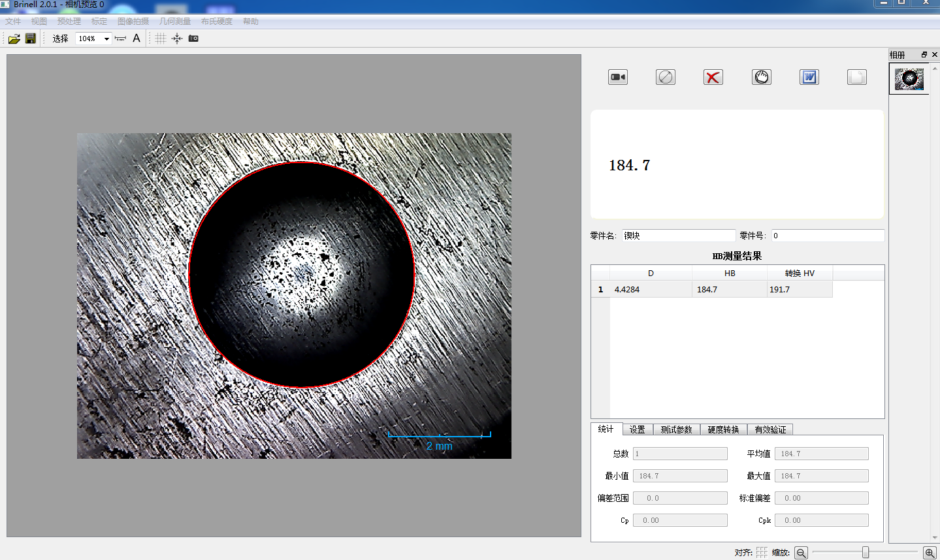
Task: Export report with the Word icon
Action: click(x=809, y=77)
